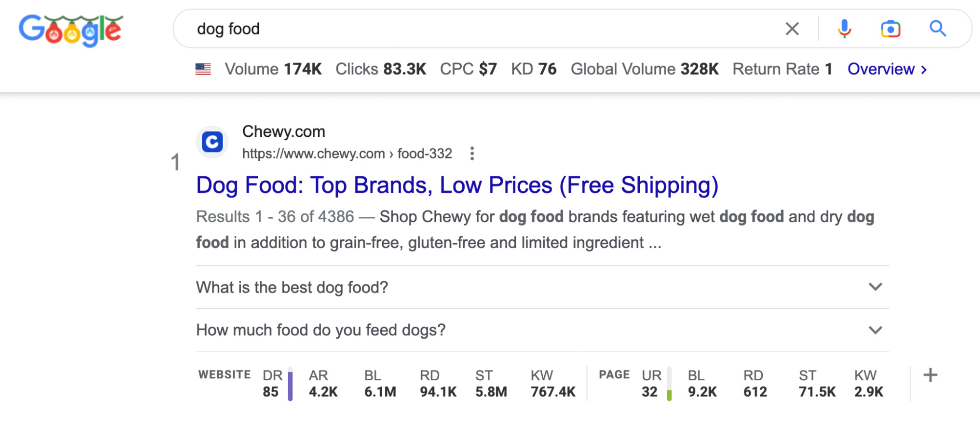Open Google Lens image search camera icon
The height and width of the screenshot is (423, 980).
coord(891,29)
